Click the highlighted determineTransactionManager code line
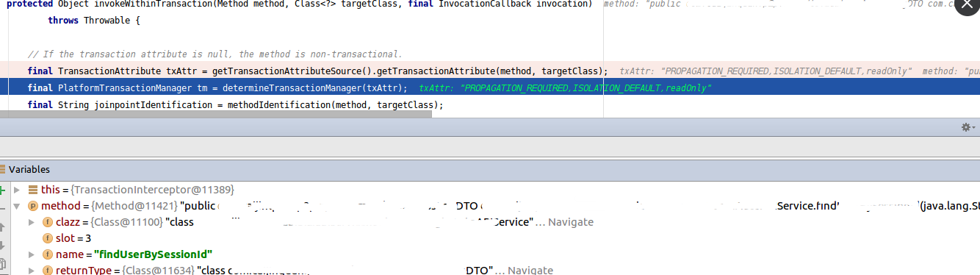 point(490,87)
